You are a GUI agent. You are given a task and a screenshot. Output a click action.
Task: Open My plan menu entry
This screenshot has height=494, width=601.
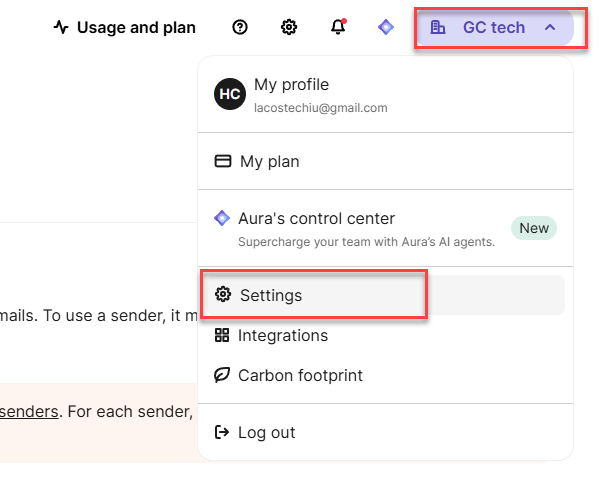tap(269, 161)
